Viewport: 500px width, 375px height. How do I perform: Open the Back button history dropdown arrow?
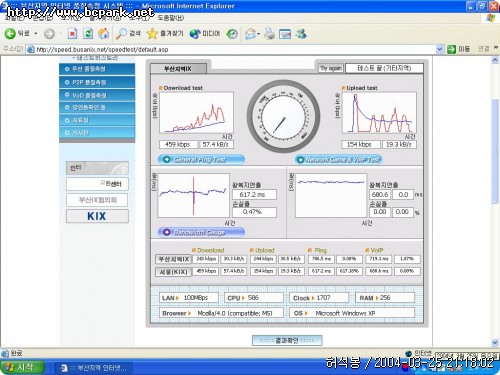point(36,34)
